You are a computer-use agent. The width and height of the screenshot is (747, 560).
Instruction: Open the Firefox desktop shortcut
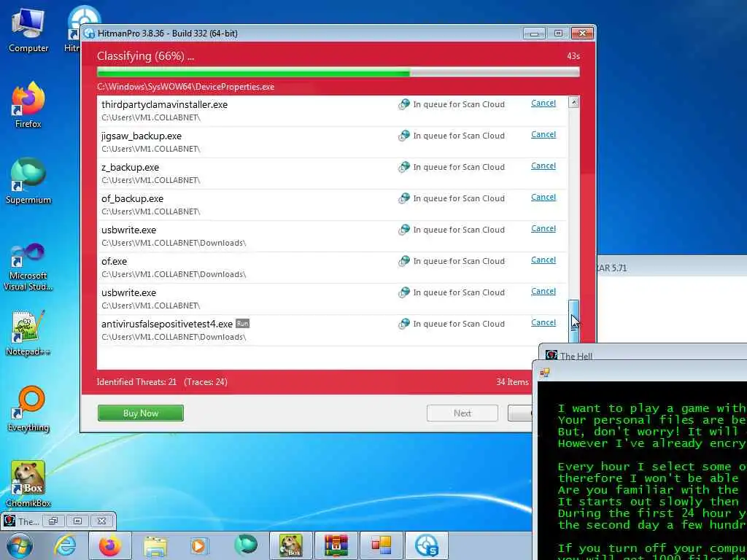point(28,105)
